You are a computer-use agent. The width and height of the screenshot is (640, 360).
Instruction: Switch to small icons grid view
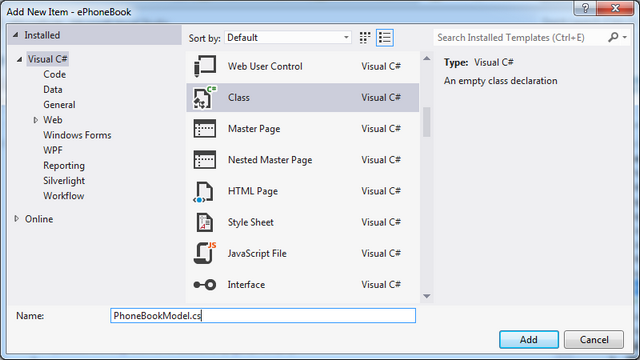pyautogui.click(x=365, y=38)
